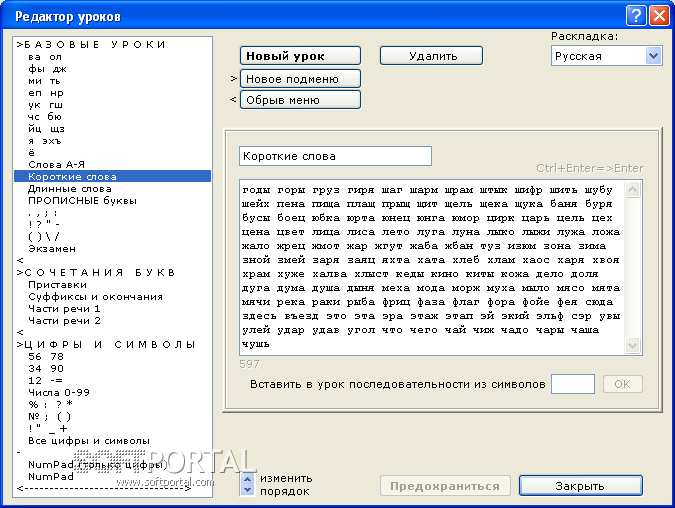Add a submenu with Новое подменю

click(300, 79)
